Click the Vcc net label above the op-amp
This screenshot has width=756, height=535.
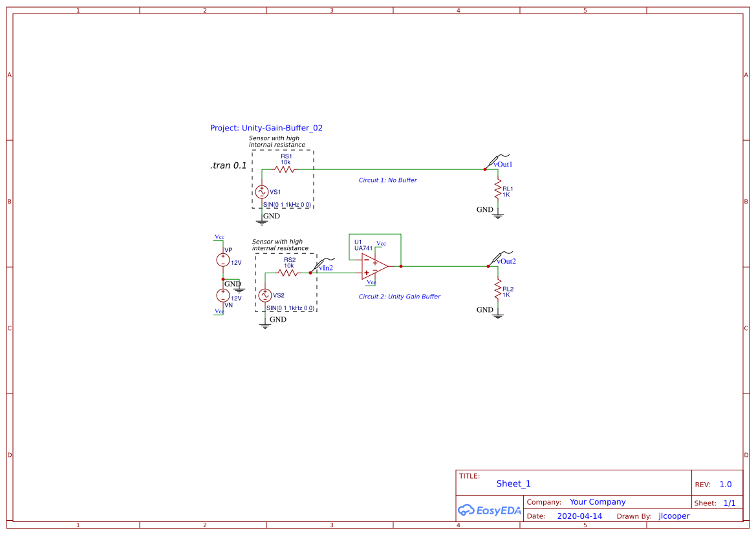tap(381, 244)
